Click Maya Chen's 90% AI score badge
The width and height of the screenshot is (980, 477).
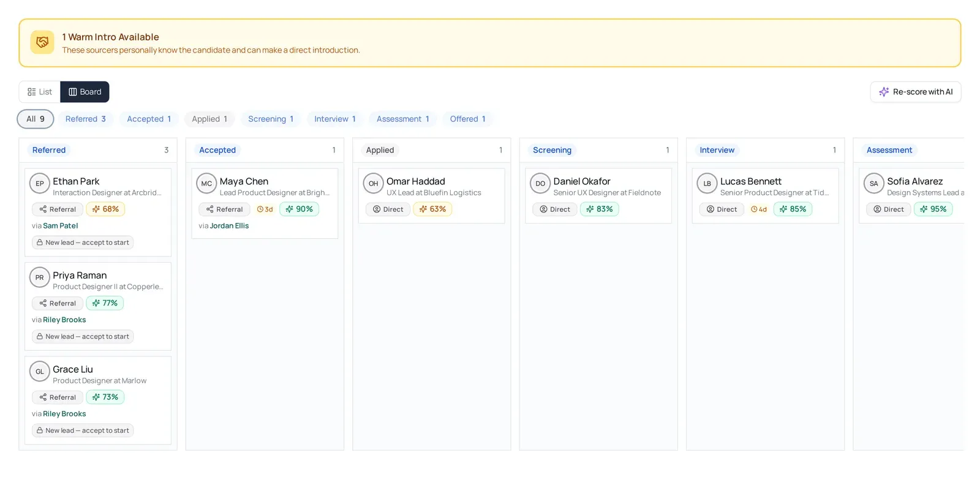pos(299,209)
